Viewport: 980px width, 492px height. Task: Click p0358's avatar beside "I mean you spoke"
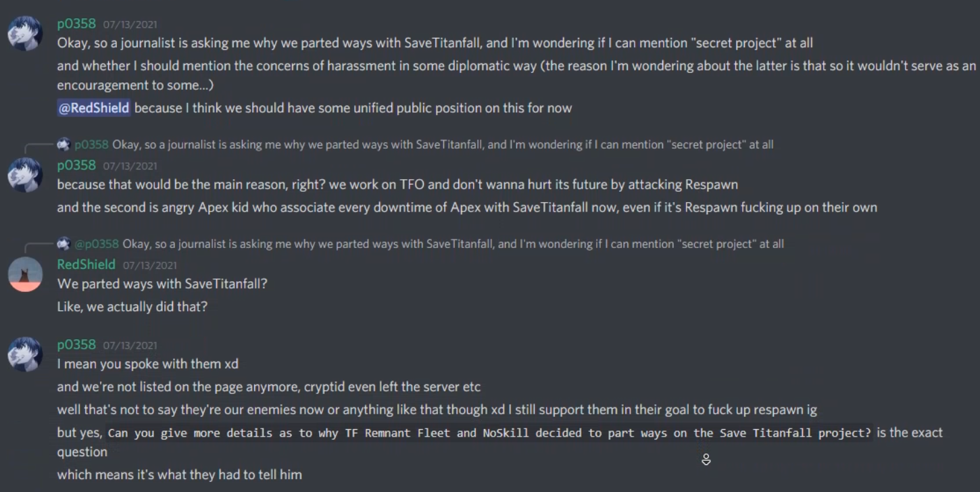coord(25,354)
